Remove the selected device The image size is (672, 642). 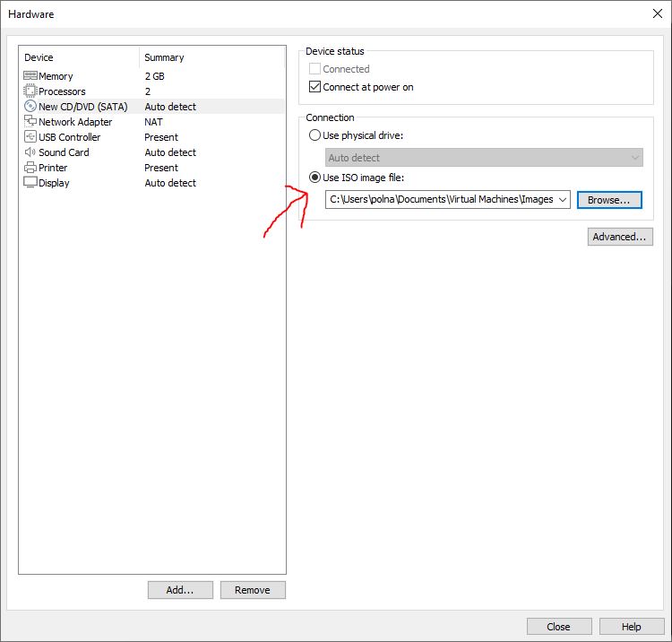(x=253, y=590)
